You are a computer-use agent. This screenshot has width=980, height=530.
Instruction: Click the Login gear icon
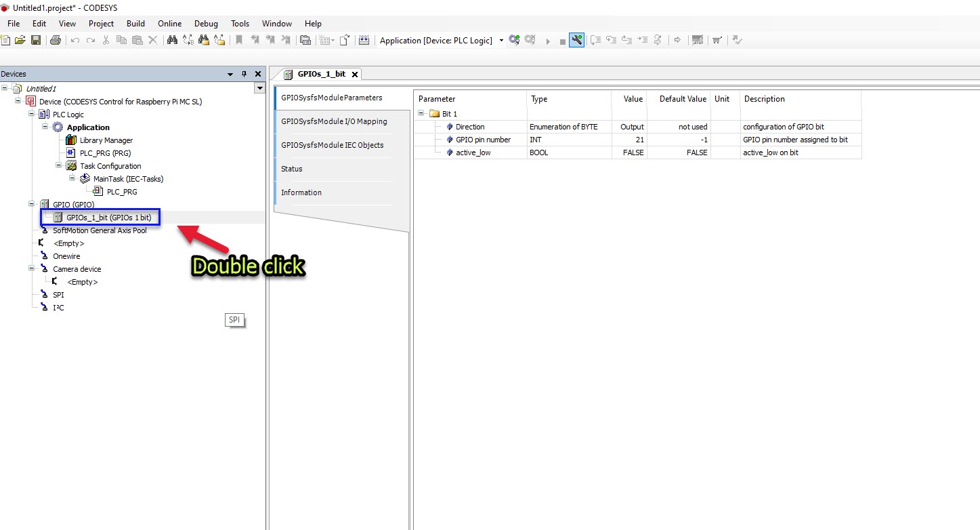click(x=514, y=41)
